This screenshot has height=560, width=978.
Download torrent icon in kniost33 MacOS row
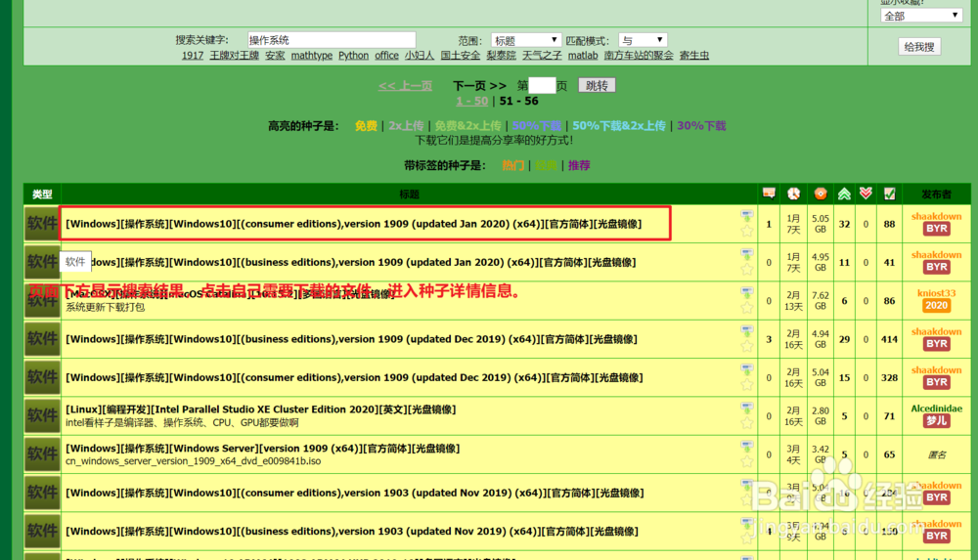pos(746,292)
